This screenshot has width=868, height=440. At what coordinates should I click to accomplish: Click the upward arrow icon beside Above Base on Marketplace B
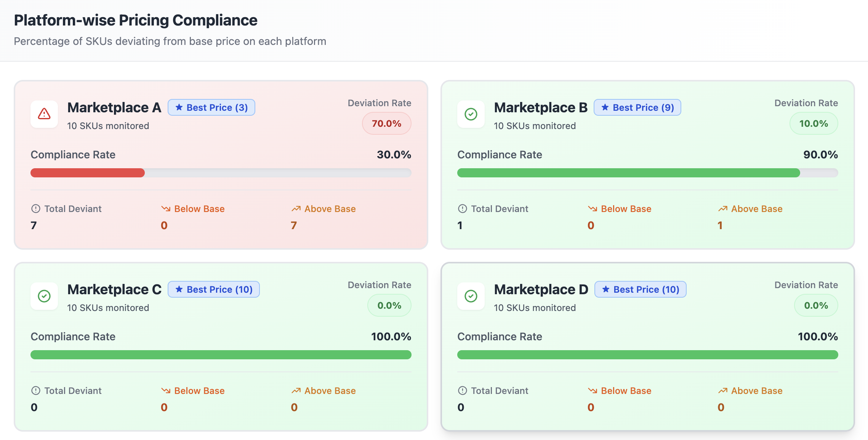pyautogui.click(x=722, y=209)
